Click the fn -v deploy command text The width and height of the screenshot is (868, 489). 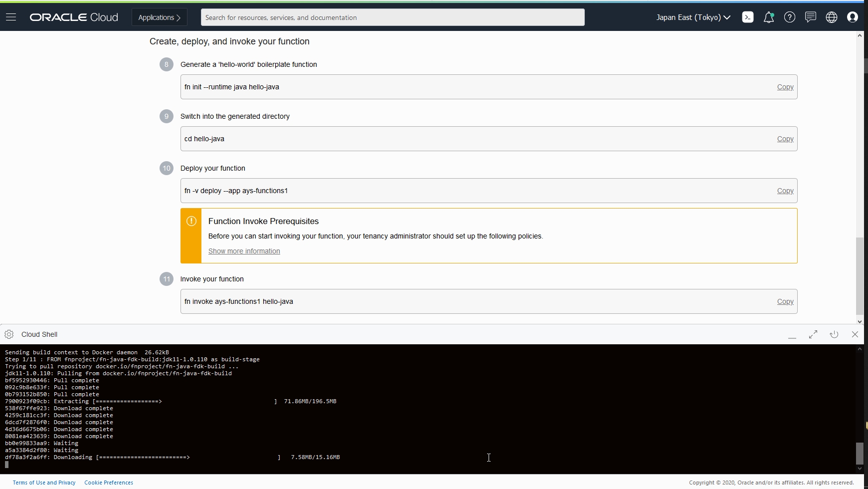[236, 191]
